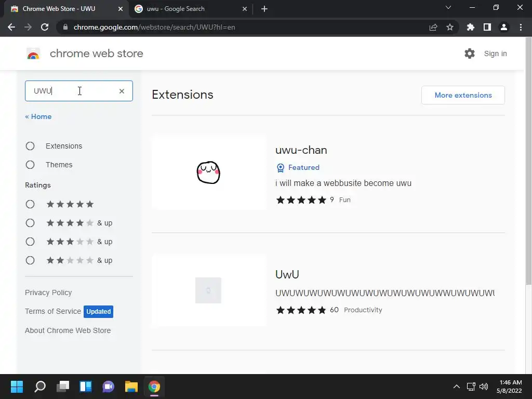Go back to the previous page

pyautogui.click(x=11, y=27)
